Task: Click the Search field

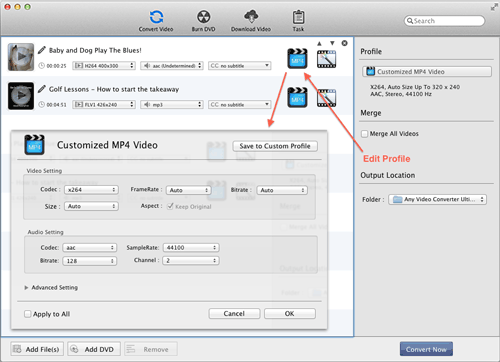Action: tap(444, 21)
